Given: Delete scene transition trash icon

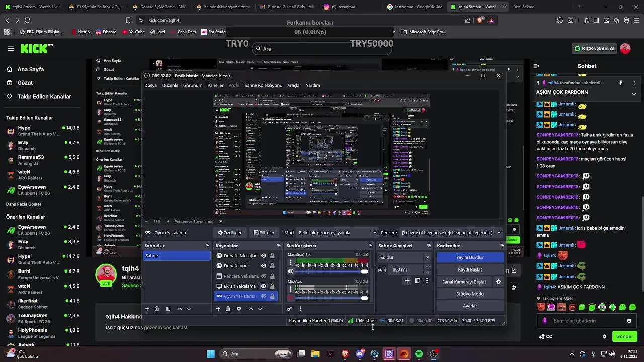Looking at the screenshot, I should coord(417,280).
